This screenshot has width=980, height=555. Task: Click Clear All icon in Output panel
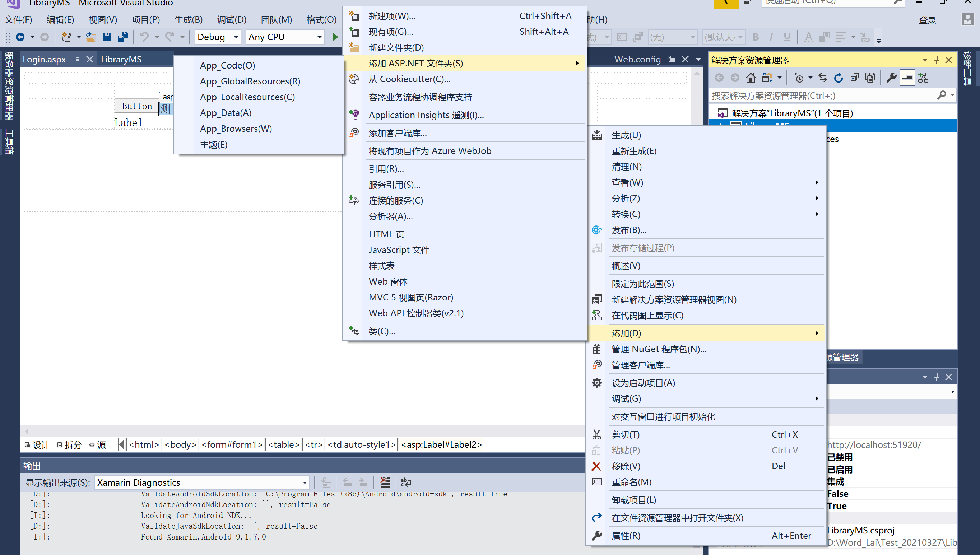point(385,482)
